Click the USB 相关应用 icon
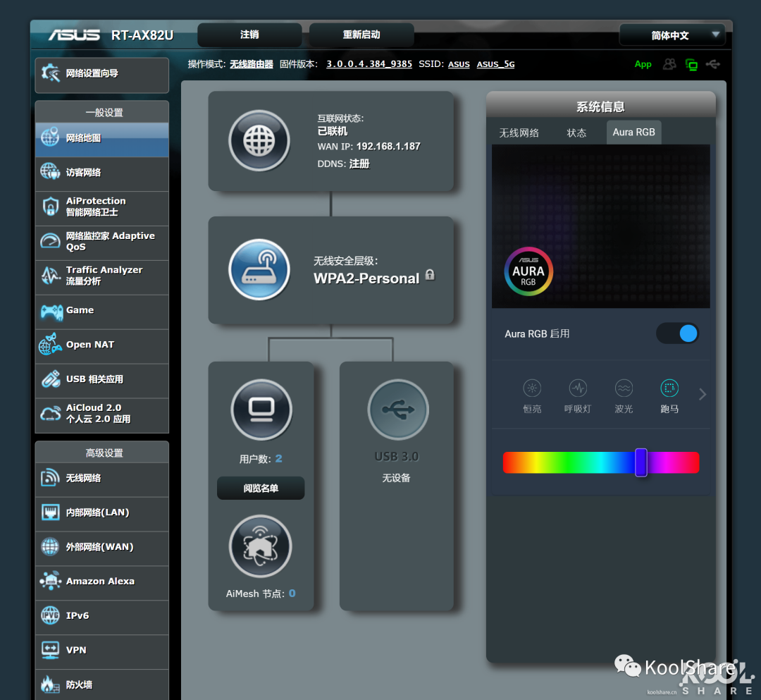This screenshot has width=761, height=700. click(x=51, y=380)
